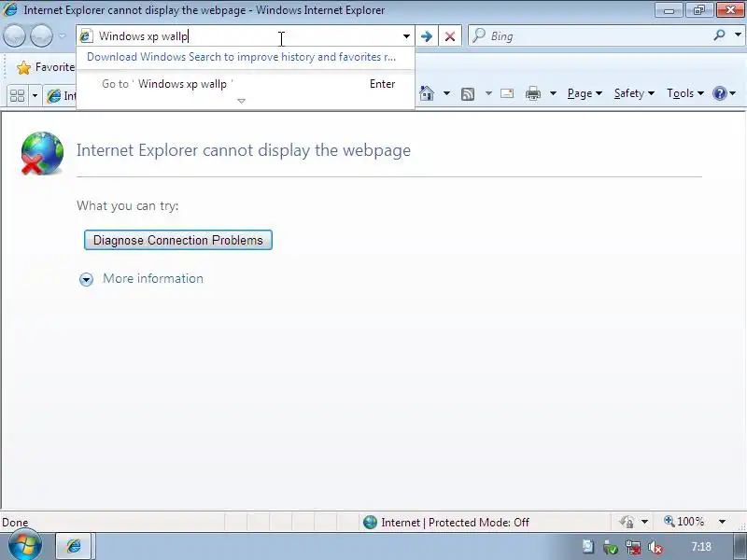Image resolution: width=747 pixels, height=560 pixels.
Task: Expand the More information arrow
Action: 86,279
